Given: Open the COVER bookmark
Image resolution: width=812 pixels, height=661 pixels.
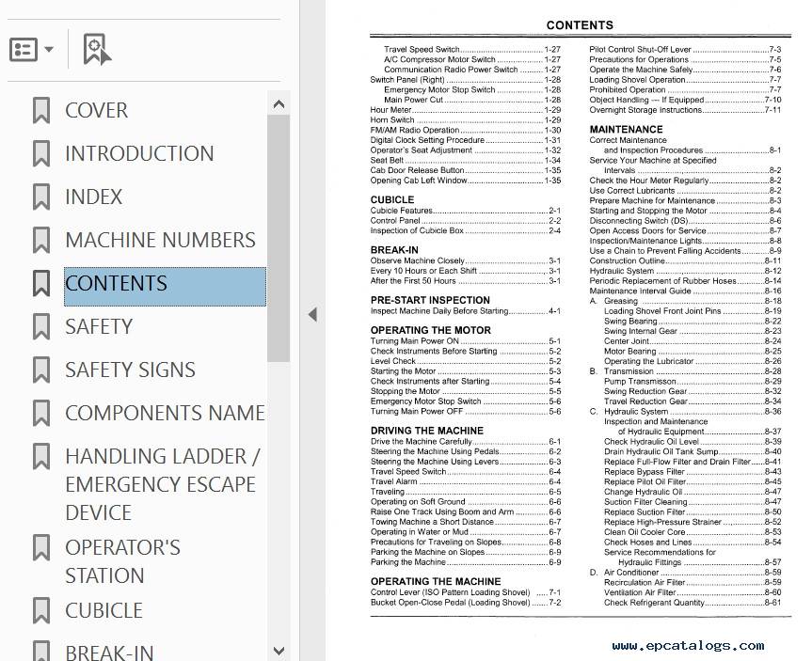Looking at the screenshot, I should point(96,110).
